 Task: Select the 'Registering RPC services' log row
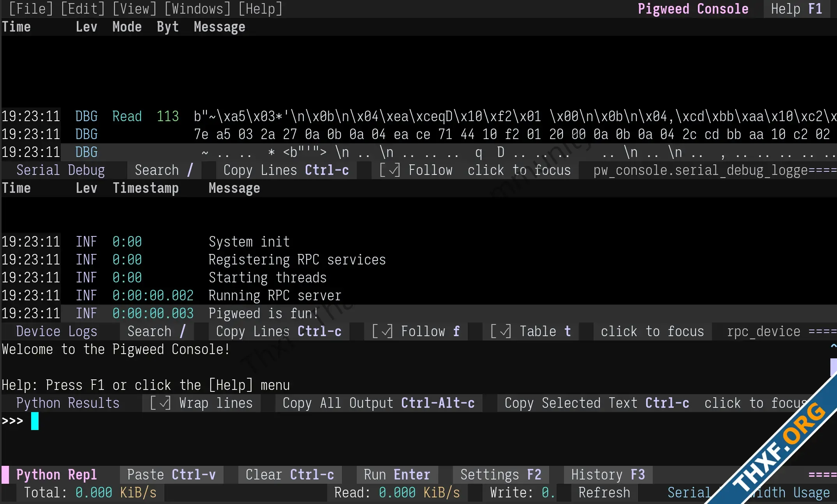tap(418, 260)
